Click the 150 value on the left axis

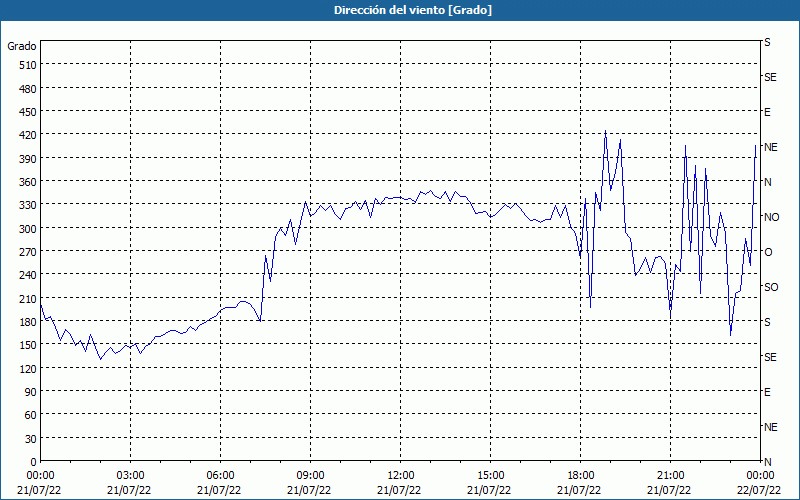(x=28, y=345)
